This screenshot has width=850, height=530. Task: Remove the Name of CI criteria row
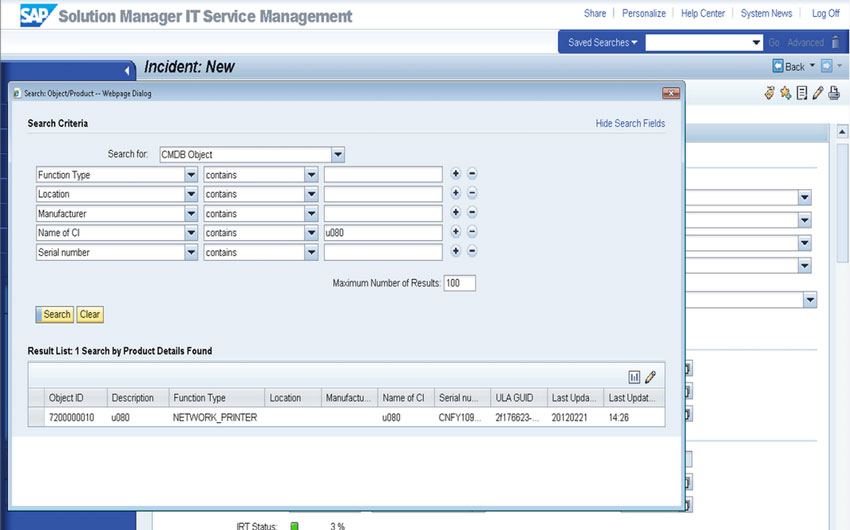coord(472,232)
